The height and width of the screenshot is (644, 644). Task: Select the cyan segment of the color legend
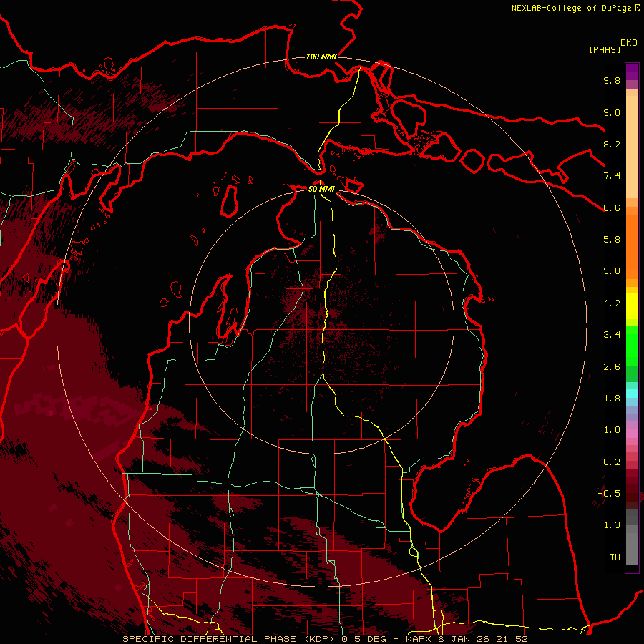coord(632,393)
